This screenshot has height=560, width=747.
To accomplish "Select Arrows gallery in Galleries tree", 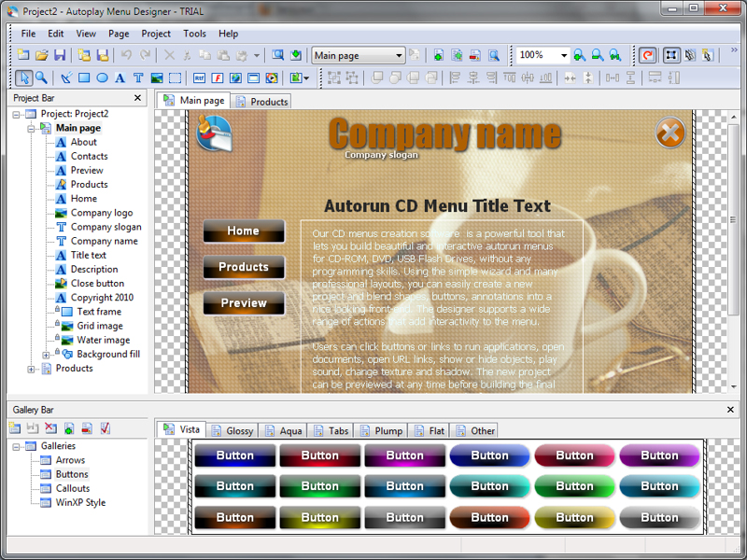I will [71, 460].
